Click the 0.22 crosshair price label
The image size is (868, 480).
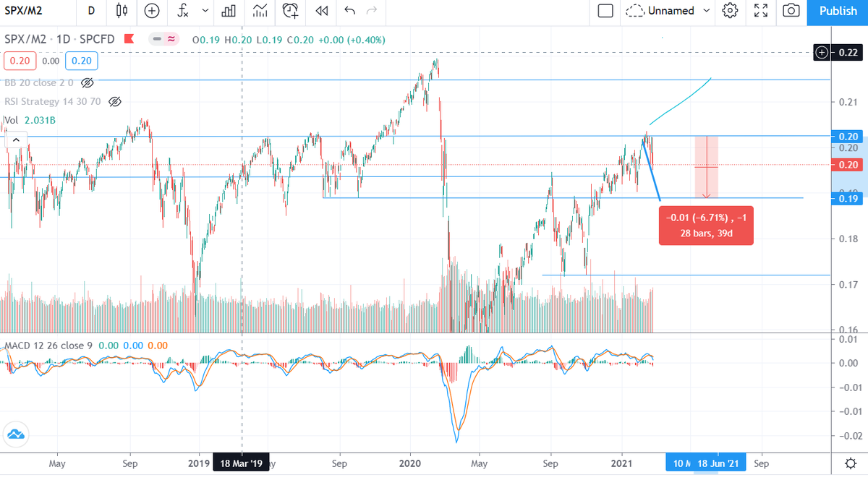847,52
